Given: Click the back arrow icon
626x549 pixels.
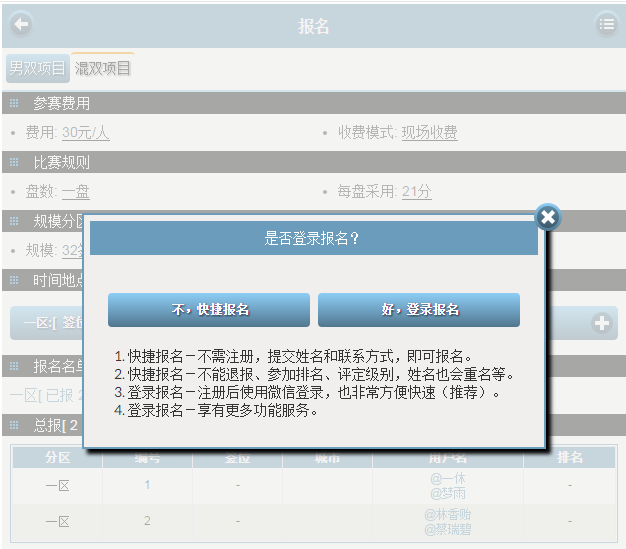Looking at the screenshot, I should click(x=20, y=25).
